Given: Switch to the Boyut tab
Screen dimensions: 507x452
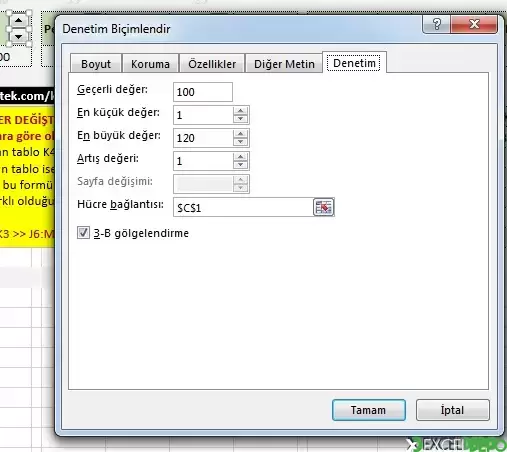Looking at the screenshot, I should click(x=96, y=64).
